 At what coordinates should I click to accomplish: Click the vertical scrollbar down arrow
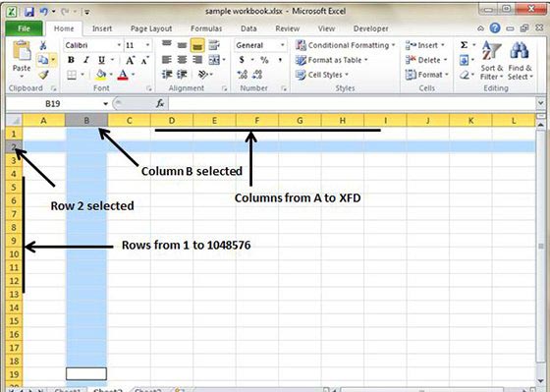pyautogui.click(x=541, y=381)
